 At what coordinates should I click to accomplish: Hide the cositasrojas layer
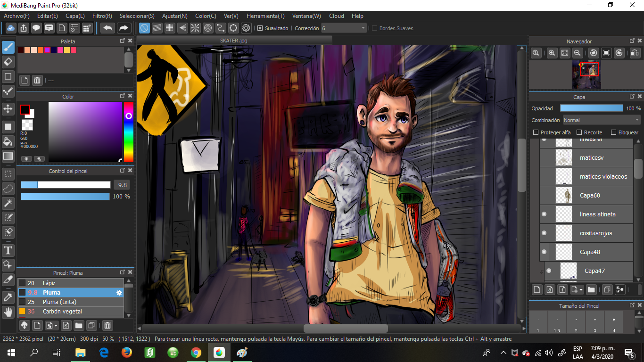(x=544, y=233)
